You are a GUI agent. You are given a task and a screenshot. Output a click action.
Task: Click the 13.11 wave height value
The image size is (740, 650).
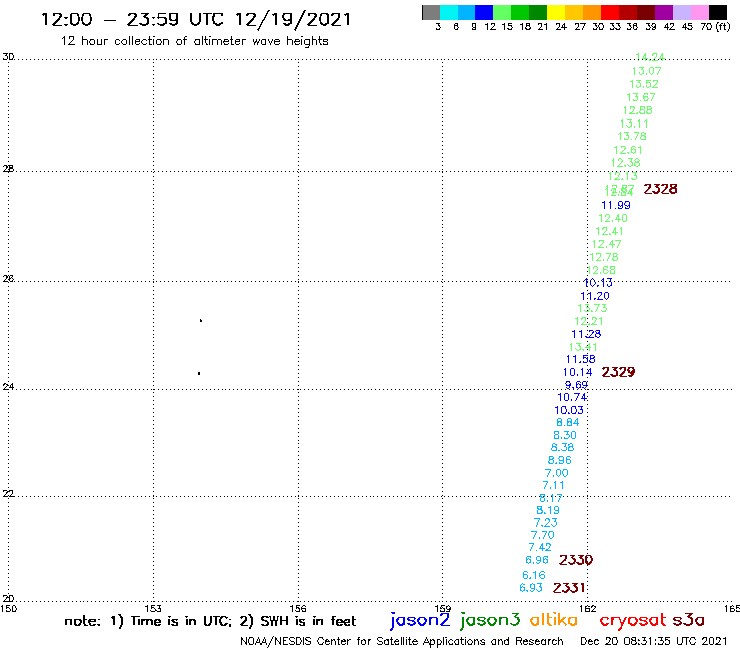[634, 124]
